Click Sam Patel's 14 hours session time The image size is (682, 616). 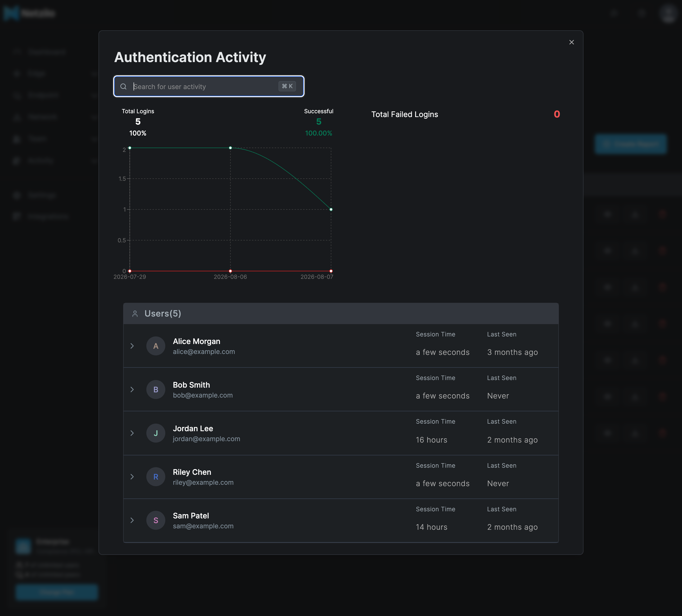click(432, 527)
